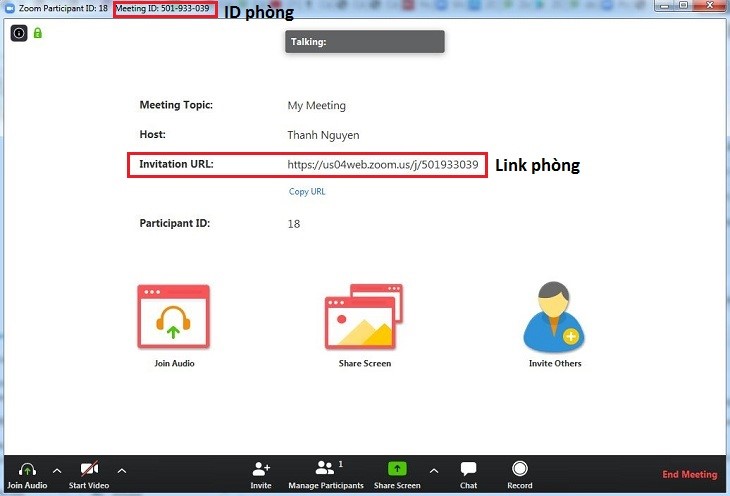
Task: Click the Meeting ID in the title bar
Action: 162,8
